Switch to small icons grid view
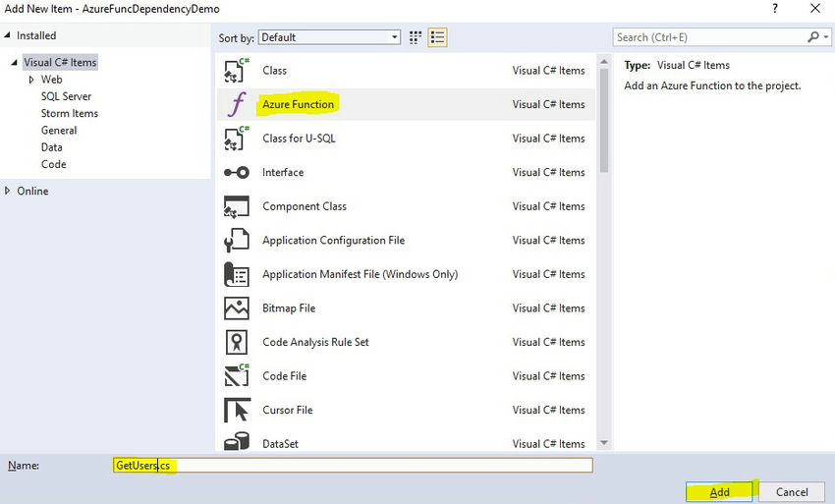The image size is (835, 504). pyautogui.click(x=416, y=37)
